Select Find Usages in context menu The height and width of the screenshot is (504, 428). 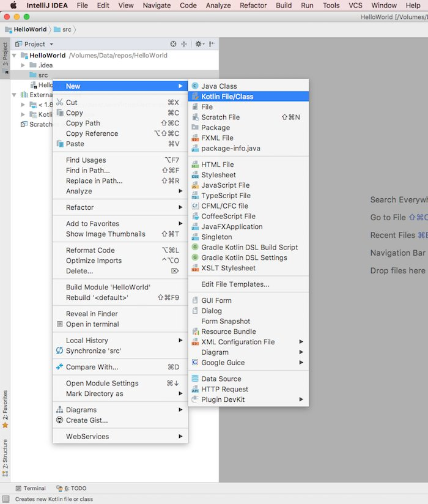pyautogui.click(x=120, y=160)
